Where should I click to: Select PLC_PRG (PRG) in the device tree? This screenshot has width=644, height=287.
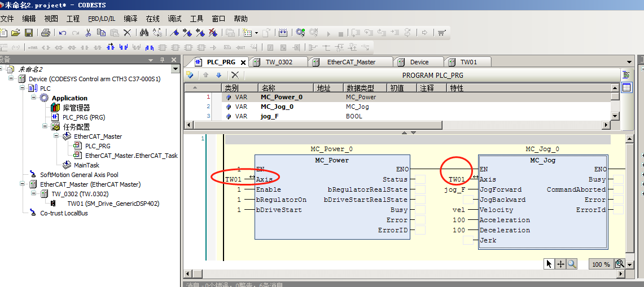click(x=84, y=117)
